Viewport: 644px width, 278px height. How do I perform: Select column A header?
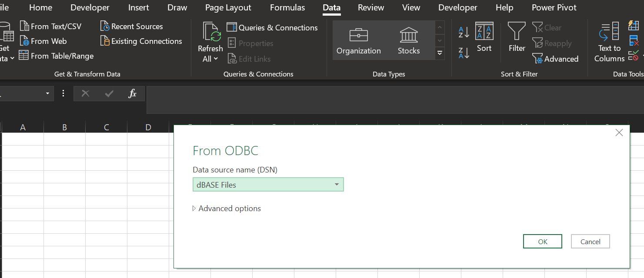(23, 127)
